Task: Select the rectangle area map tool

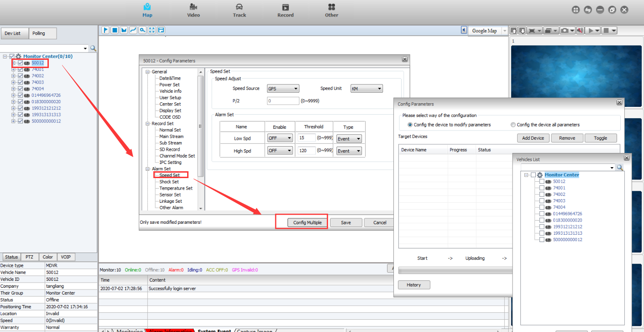Action: [x=115, y=30]
